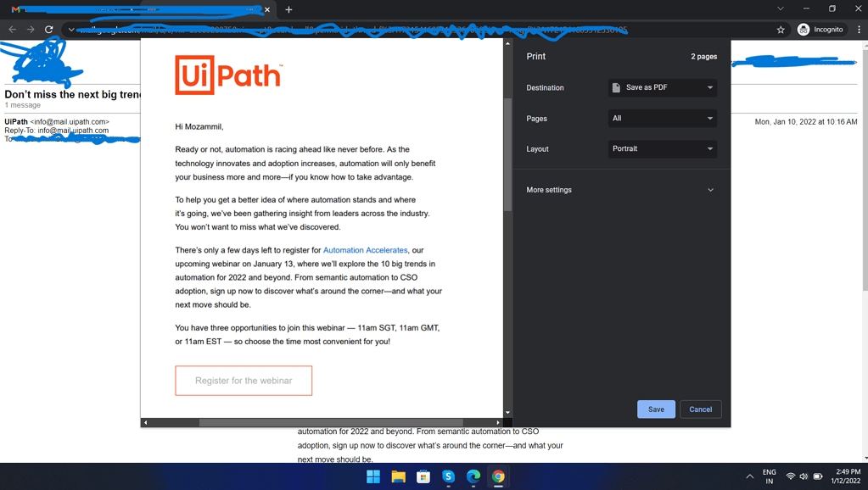Launch Microsoft Edge from the taskbar
This screenshot has width=868, height=490.
pyautogui.click(x=473, y=476)
